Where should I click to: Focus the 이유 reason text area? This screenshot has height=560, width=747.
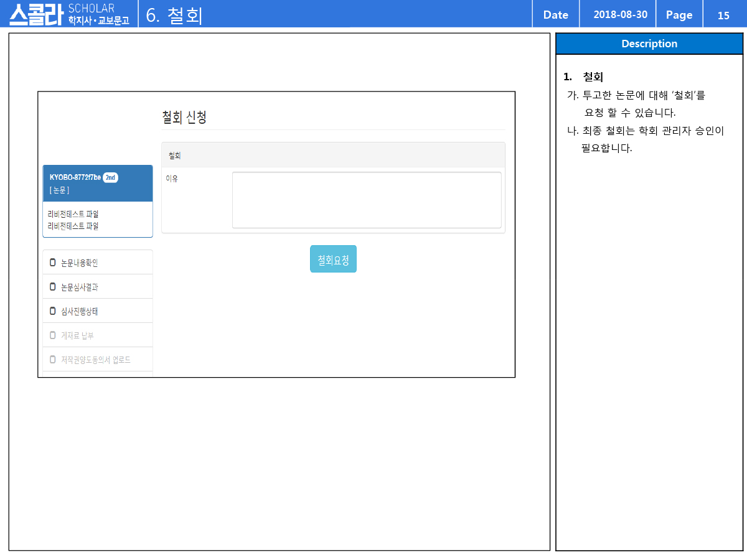click(366, 200)
